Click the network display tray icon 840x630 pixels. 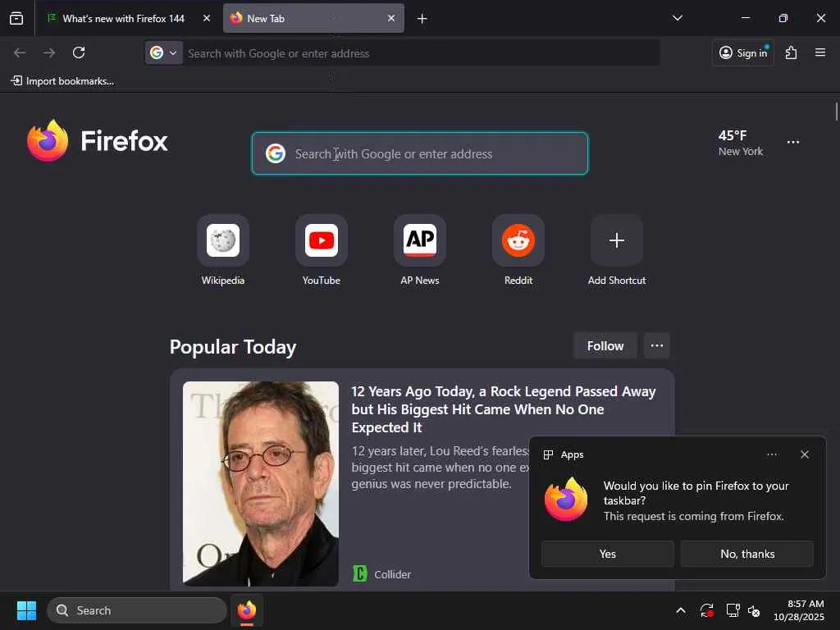point(733,610)
